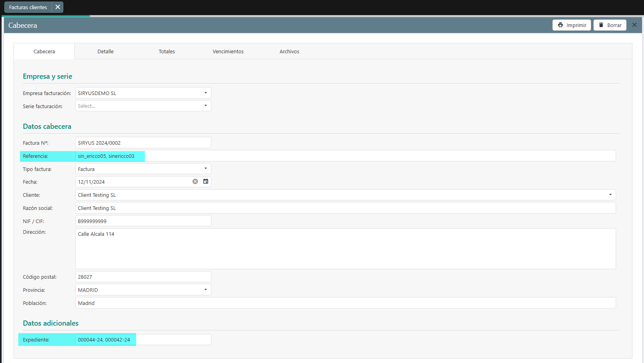The width and height of the screenshot is (644, 363).
Task: Click into the Dirección text area
Action: tap(345, 249)
